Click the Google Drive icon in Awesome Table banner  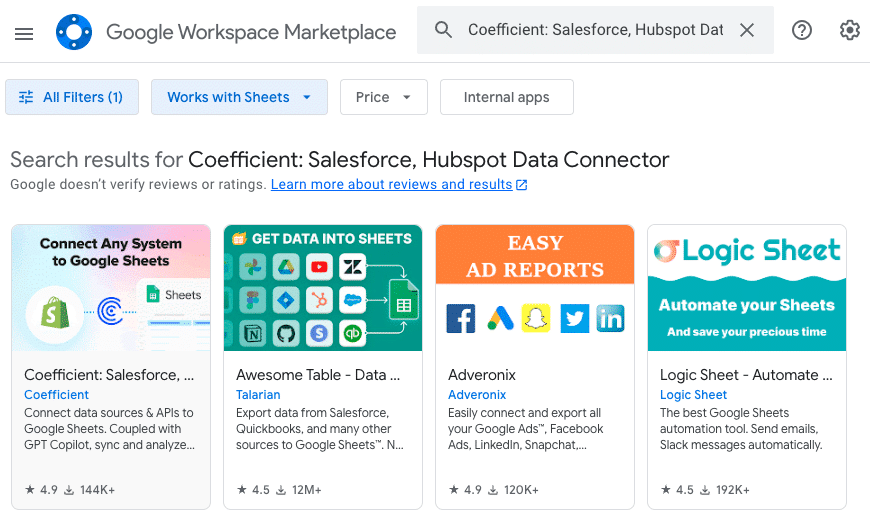pyautogui.click(x=286, y=268)
